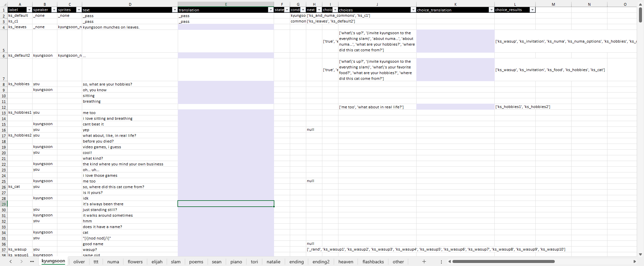The image size is (644, 266).
Task: Switch to the oliver sheet tab
Action: 79,262
